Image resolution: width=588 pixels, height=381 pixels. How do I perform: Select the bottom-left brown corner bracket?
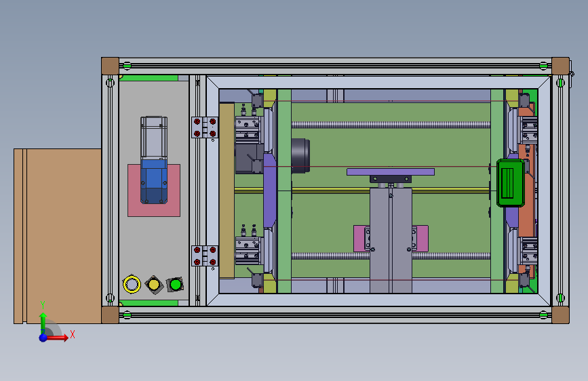(110, 315)
